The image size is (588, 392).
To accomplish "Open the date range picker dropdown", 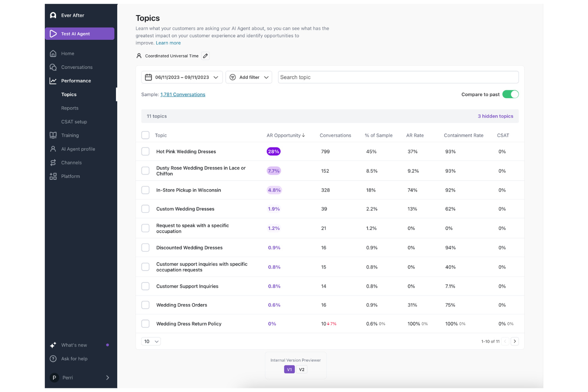I will tap(182, 77).
